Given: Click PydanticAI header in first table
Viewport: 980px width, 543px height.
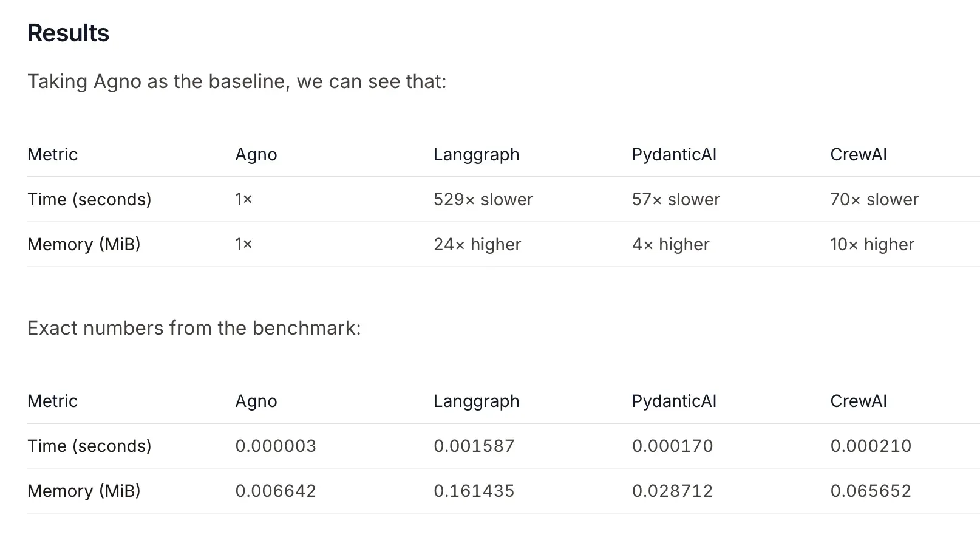Looking at the screenshot, I should pos(674,154).
